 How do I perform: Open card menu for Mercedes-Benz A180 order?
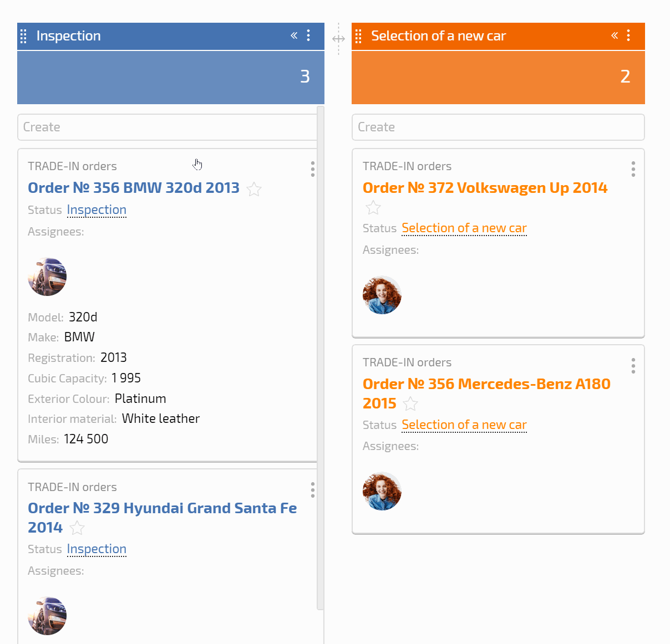pos(633,366)
